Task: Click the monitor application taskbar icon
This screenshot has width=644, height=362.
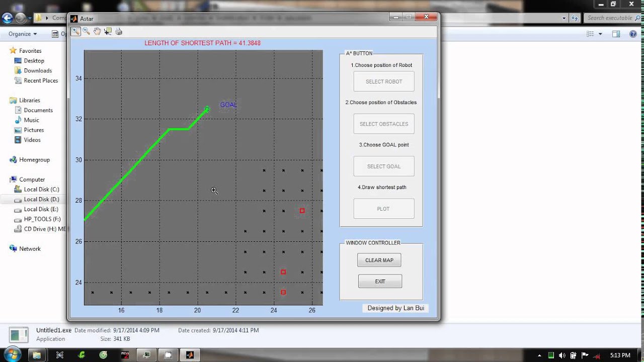Action: click(146, 355)
